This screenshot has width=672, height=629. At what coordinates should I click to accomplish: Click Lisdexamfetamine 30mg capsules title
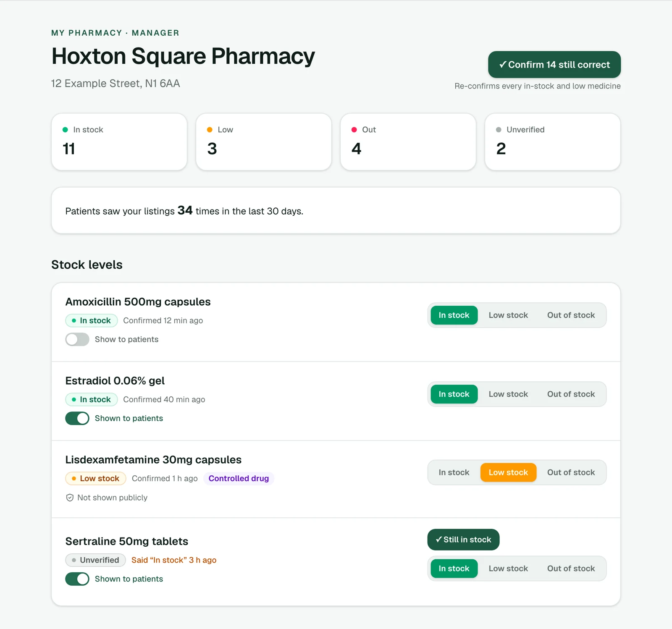point(153,460)
